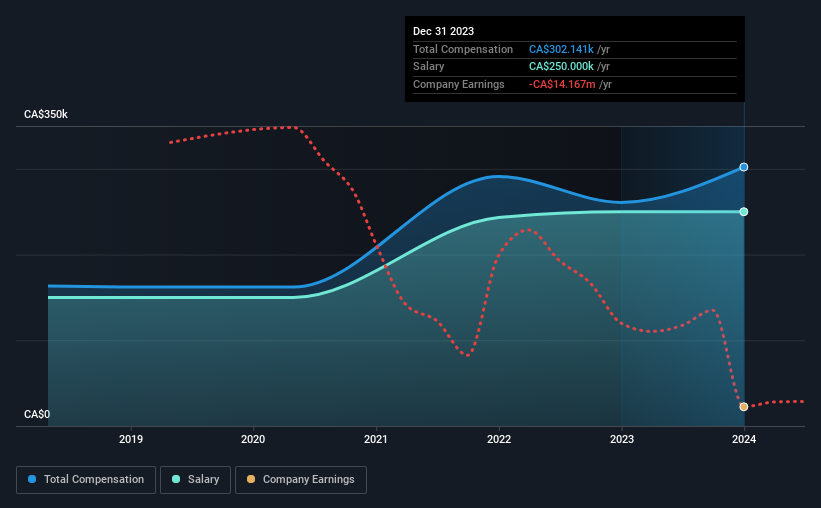The width and height of the screenshot is (821, 508).
Task: Click the 2019 x-axis label
Action: point(131,439)
